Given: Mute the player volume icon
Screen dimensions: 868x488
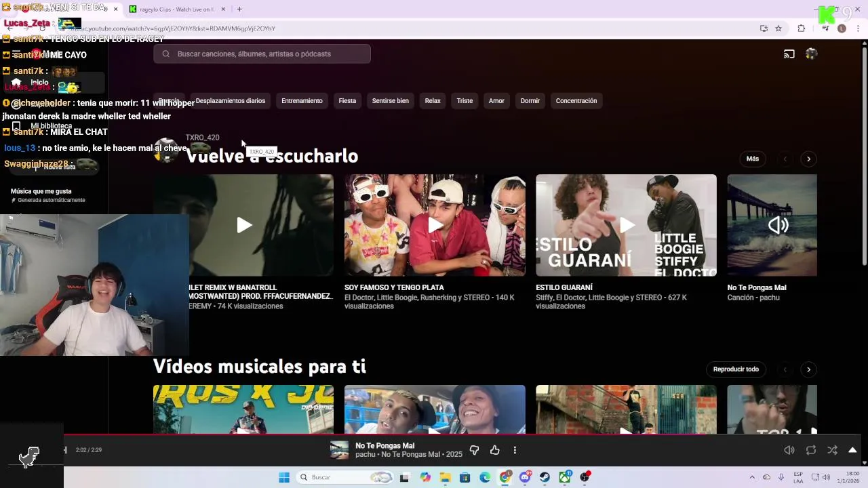Looking at the screenshot, I should coord(789,450).
